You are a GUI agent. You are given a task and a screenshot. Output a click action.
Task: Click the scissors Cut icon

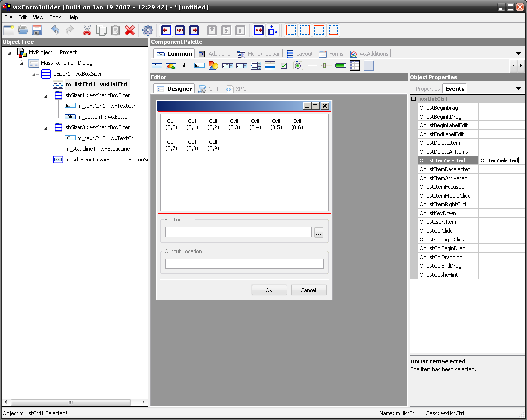[87, 30]
